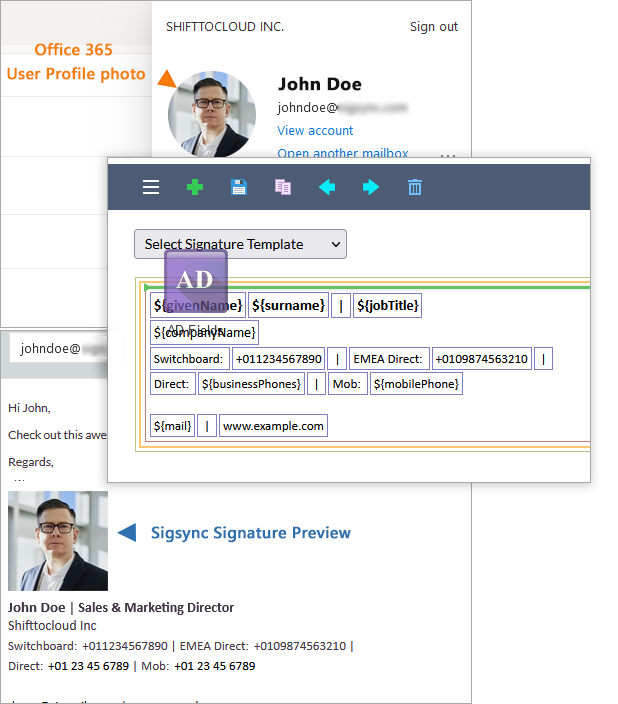Click the right arrow icon

pyautogui.click(x=371, y=187)
